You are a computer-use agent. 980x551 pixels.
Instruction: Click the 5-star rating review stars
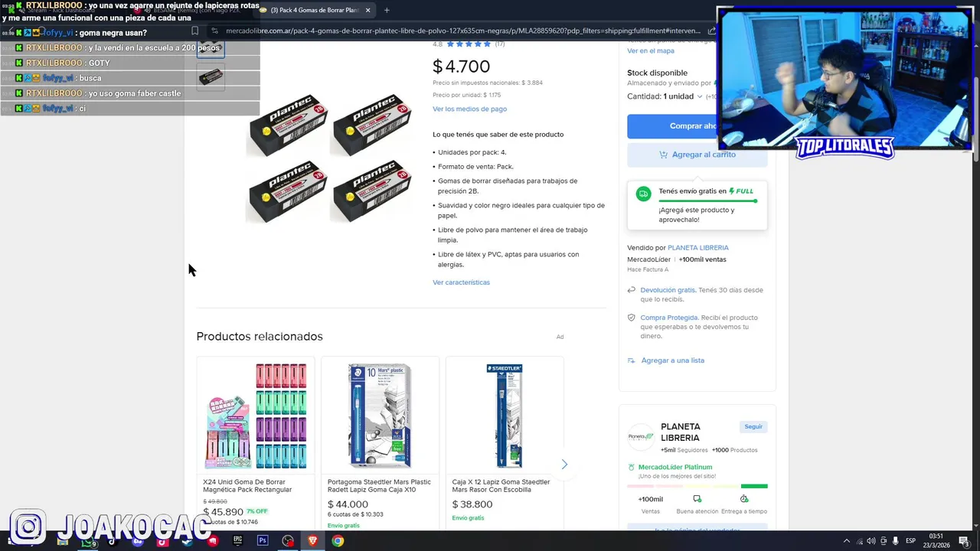point(469,44)
